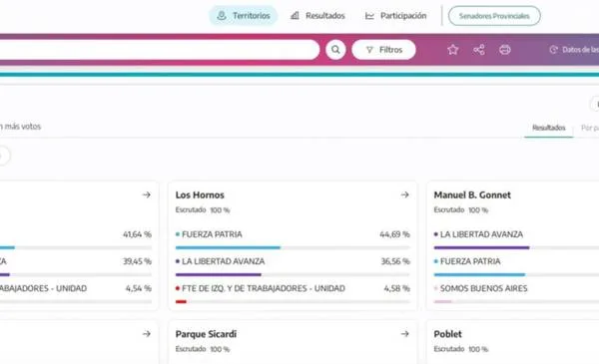Click the print icon
The height and width of the screenshot is (364, 599).
coord(504,50)
